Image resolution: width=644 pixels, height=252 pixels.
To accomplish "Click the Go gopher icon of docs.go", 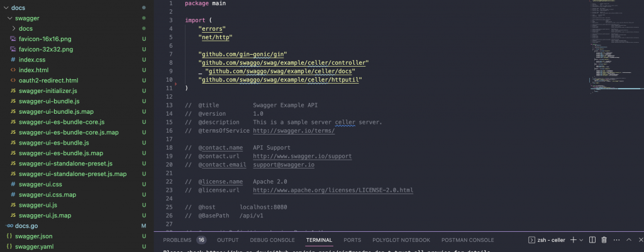I will [9, 226].
